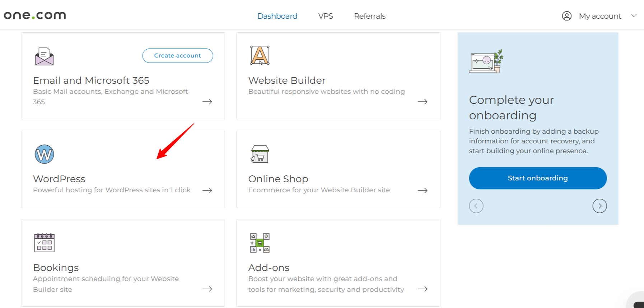Click the arrow in Website Builder card
Screen dimensions: 644x308
(423, 102)
